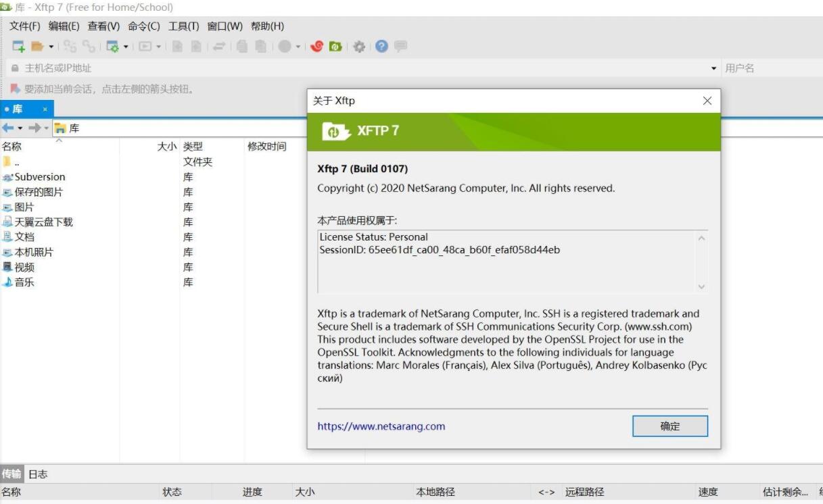The image size is (823, 504).
Task: Open Help via the blue question-mark icon
Action: [381, 47]
